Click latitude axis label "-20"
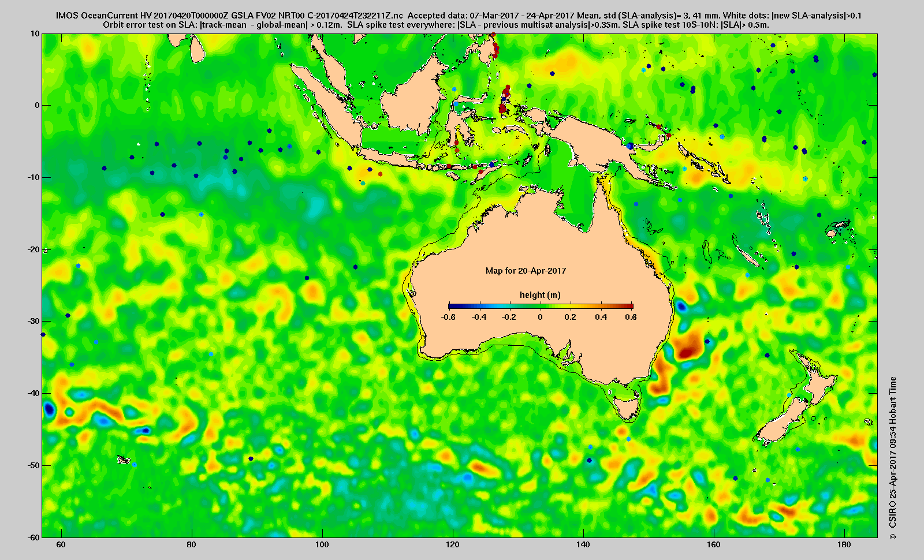Image resolution: width=924 pixels, height=560 pixels. 33,249
